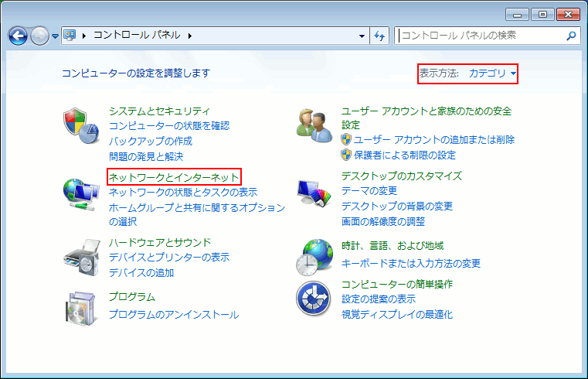Screen dimensions: 588x379
Task: Click the コントロール パネルの検索 search box
Action: tap(479, 36)
